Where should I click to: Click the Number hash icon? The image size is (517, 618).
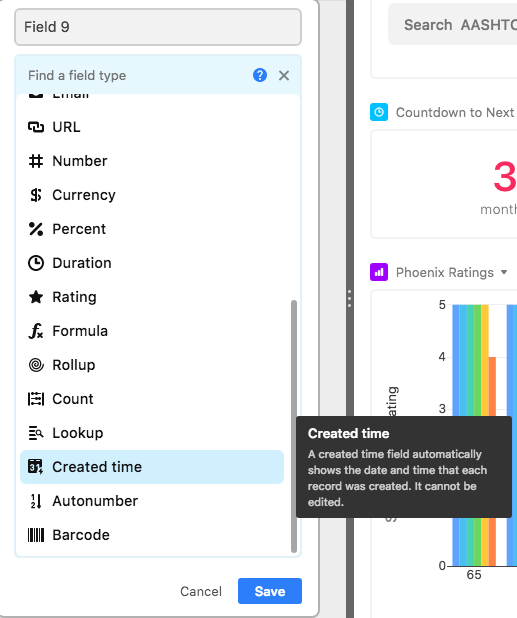point(36,161)
